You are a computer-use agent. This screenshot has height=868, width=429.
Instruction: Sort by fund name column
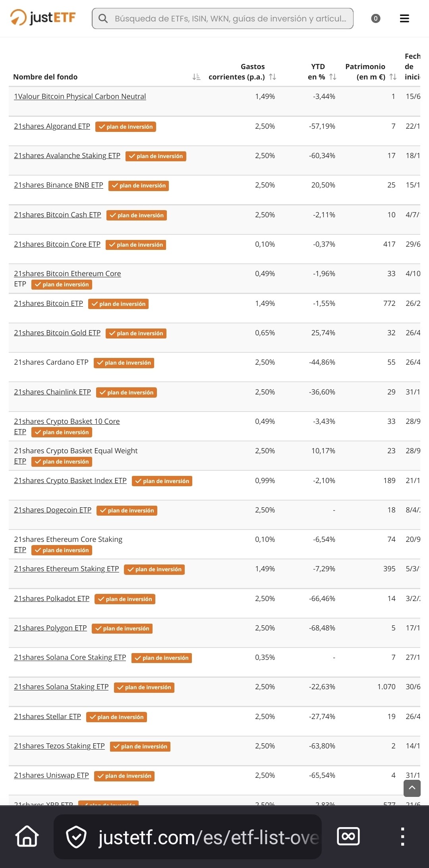pyautogui.click(x=196, y=77)
